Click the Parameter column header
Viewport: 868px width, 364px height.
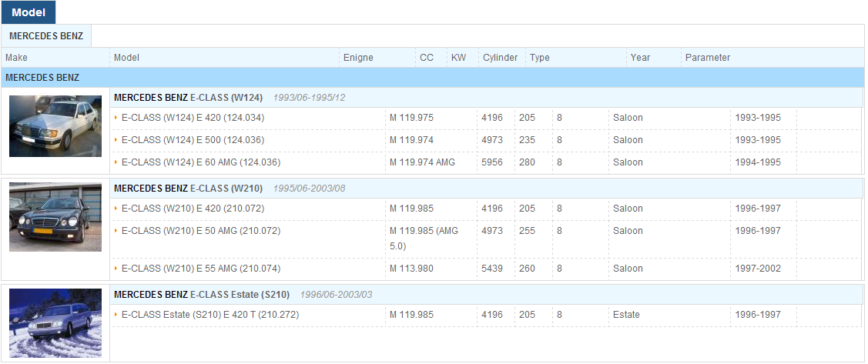pyautogui.click(x=708, y=58)
